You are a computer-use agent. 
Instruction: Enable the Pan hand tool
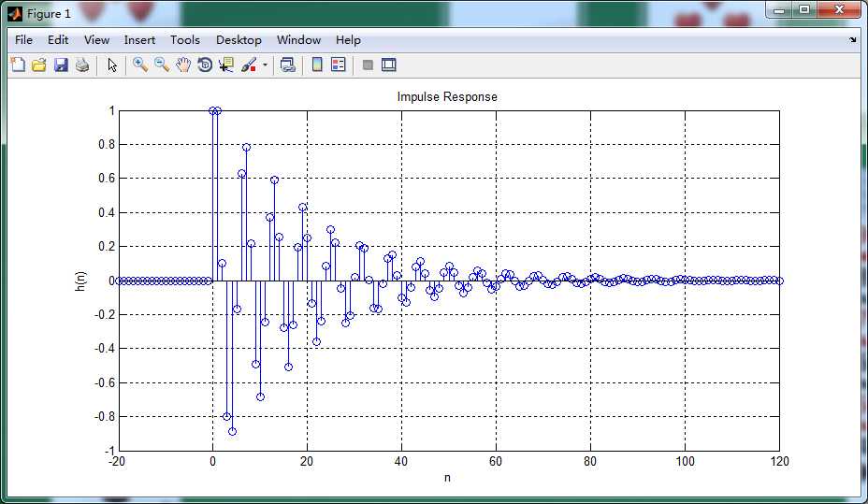(x=183, y=65)
